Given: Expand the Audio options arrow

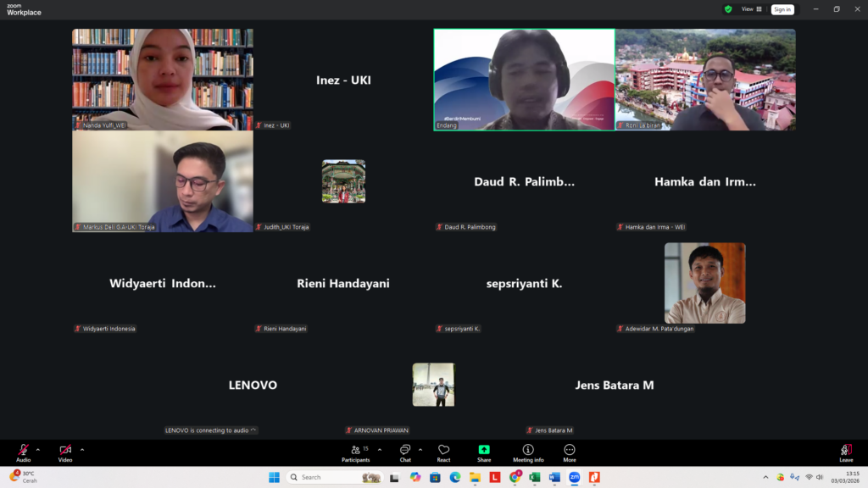Looking at the screenshot, I should click(x=38, y=450).
